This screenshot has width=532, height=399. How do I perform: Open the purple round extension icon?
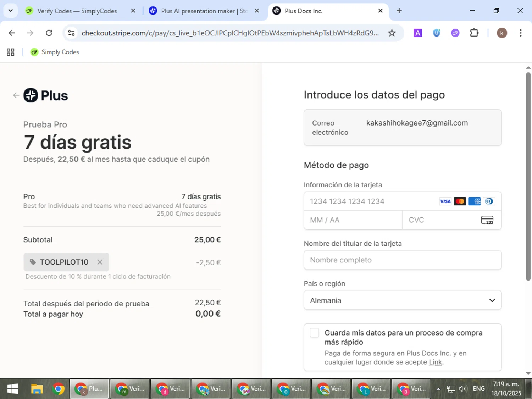[x=455, y=33]
